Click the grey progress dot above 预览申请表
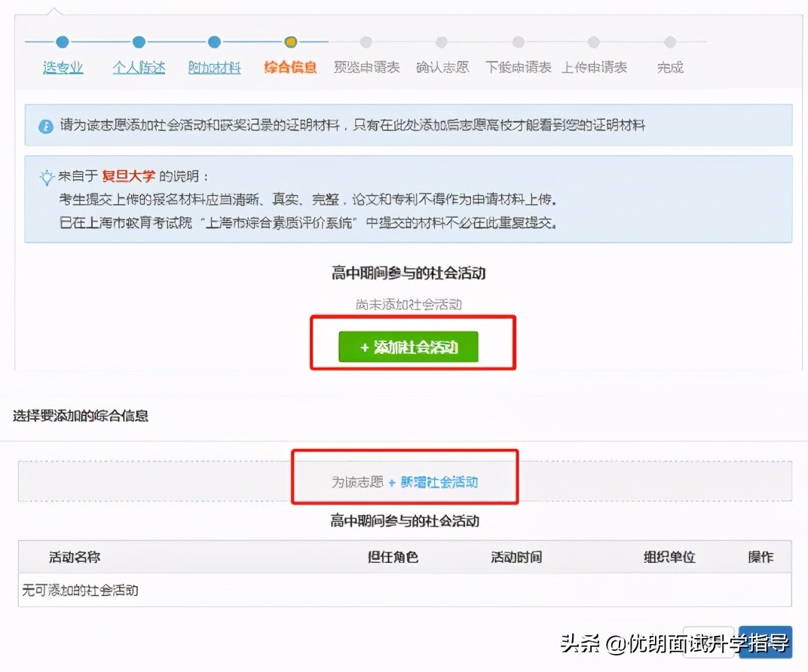Image resolution: width=808 pixels, height=672 pixels. [x=366, y=41]
